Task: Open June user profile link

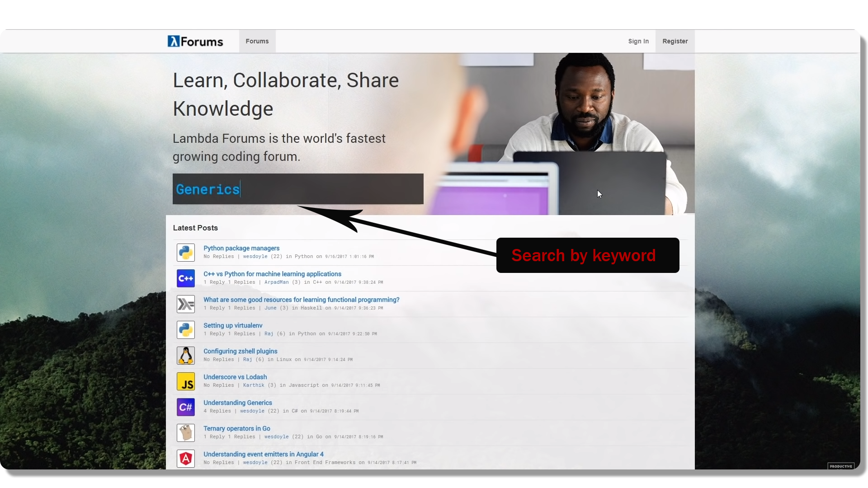Action: [x=270, y=308]
